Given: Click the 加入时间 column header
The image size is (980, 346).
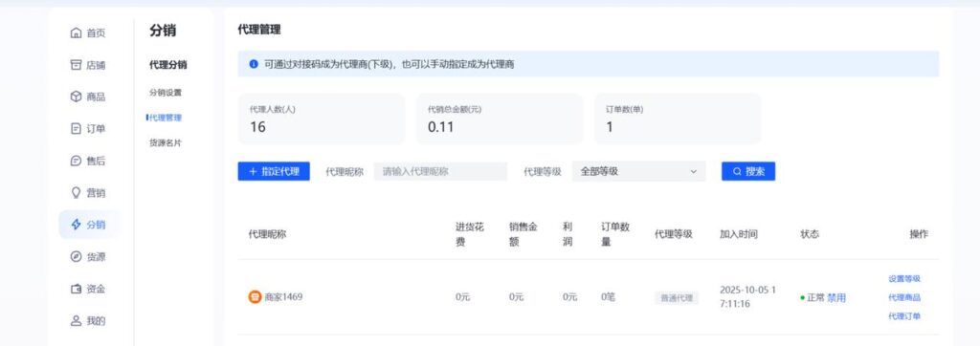Looking at the screenshot, I should tap(739, 235).
